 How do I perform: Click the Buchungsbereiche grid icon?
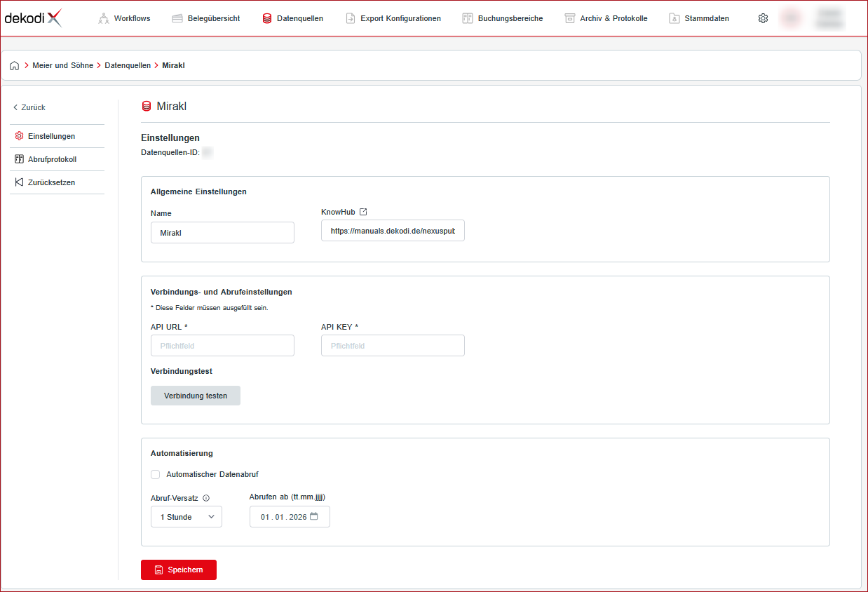click(468, 18)
